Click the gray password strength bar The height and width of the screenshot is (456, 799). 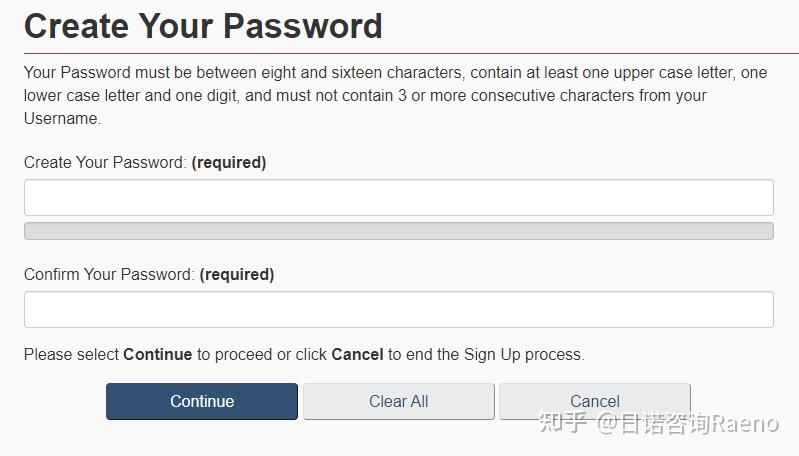(398, 231)
